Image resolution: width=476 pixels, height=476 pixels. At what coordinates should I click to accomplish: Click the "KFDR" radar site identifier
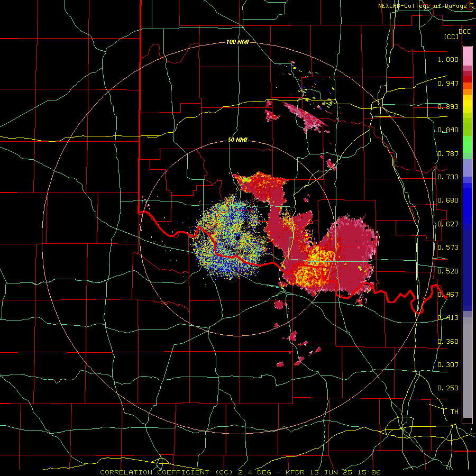(296, 472)
